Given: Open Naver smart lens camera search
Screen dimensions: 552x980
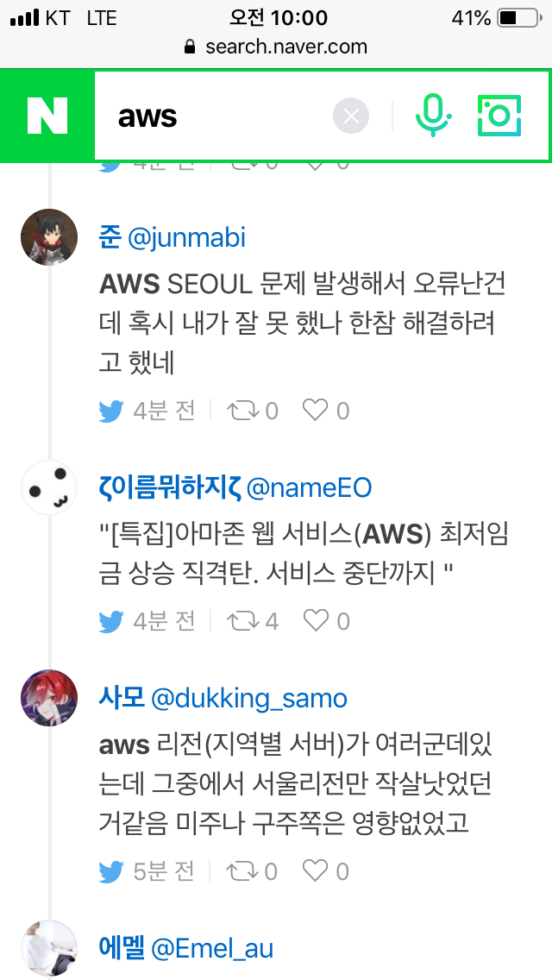Looking at the screenshot, I should click(x=499, y=116).
